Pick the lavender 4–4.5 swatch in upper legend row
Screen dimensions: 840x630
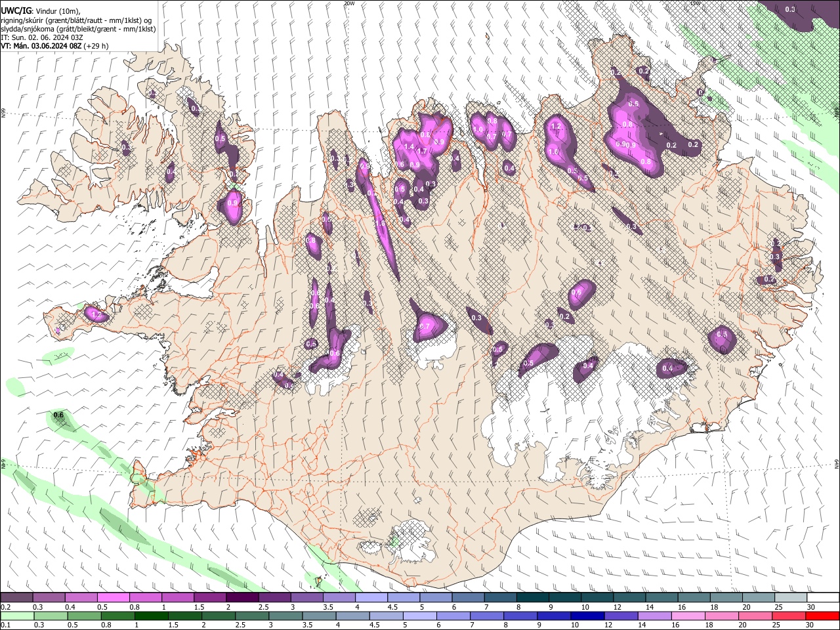coord(371,598)
